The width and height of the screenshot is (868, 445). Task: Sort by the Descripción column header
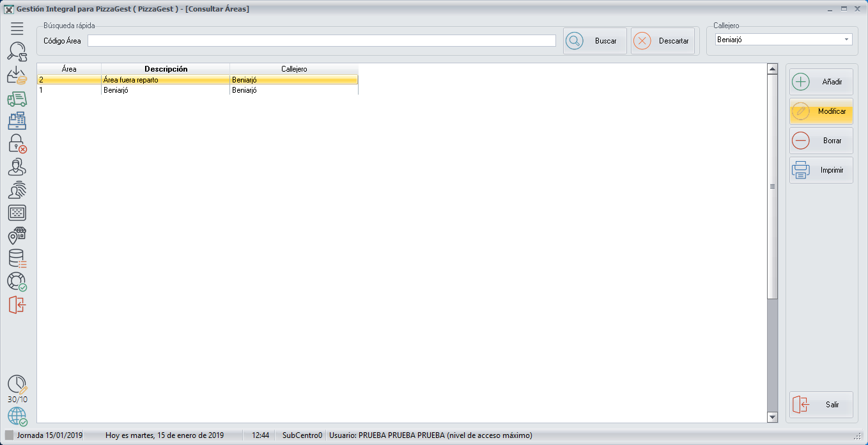(x=166, y=69)
